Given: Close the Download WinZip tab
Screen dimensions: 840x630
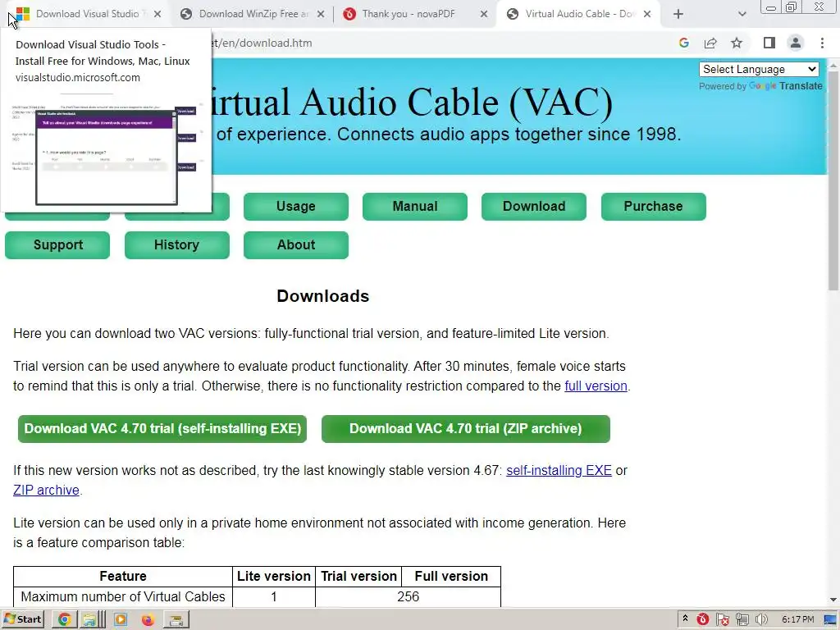Looking at the screenshot, I should click(x=321, y=14).
